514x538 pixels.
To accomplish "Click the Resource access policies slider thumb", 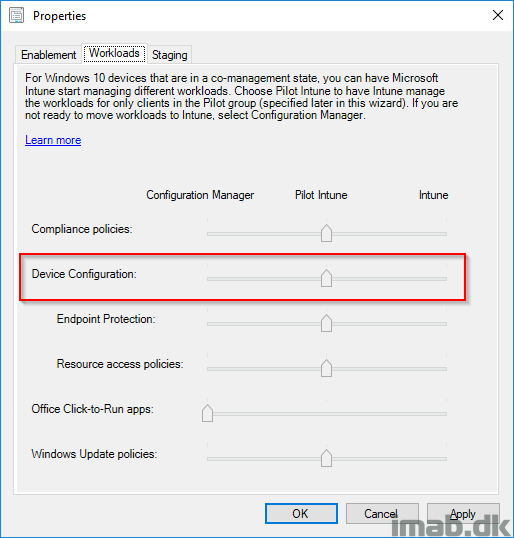I will point(326,368).
